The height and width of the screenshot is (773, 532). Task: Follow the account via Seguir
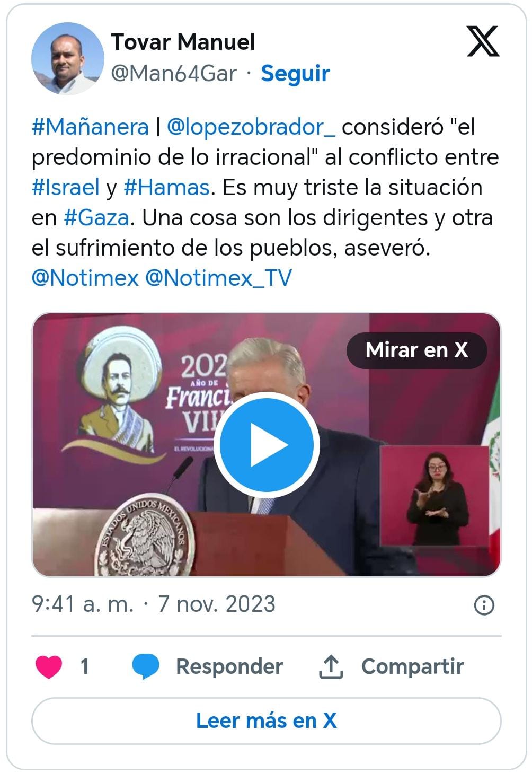click(x=295, y=73)
